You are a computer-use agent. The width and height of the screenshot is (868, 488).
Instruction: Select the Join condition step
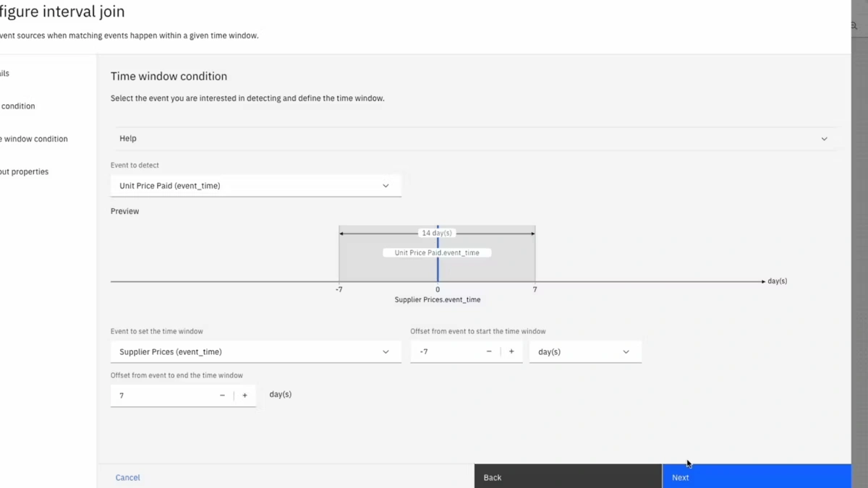[18, 106]
